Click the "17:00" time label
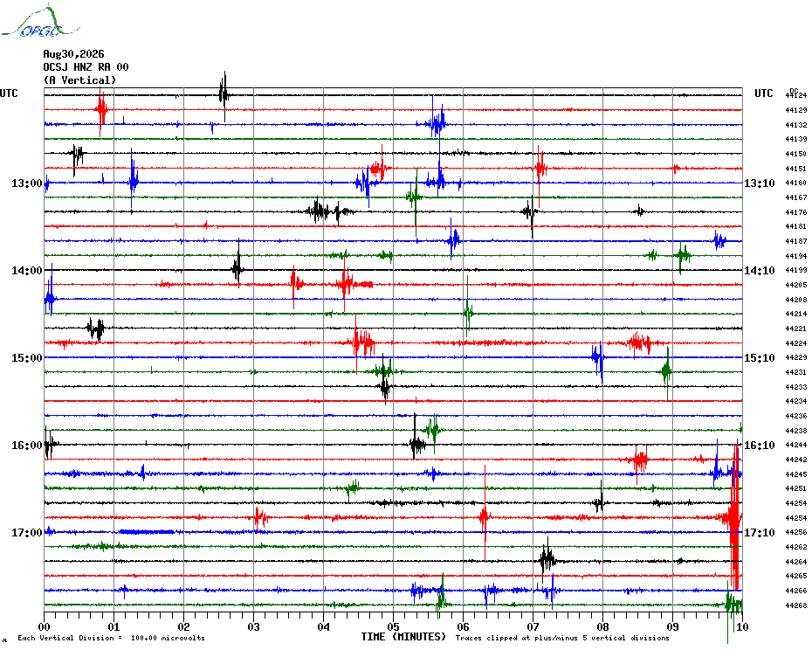812x650 pixels. click(x=27, y=533)
